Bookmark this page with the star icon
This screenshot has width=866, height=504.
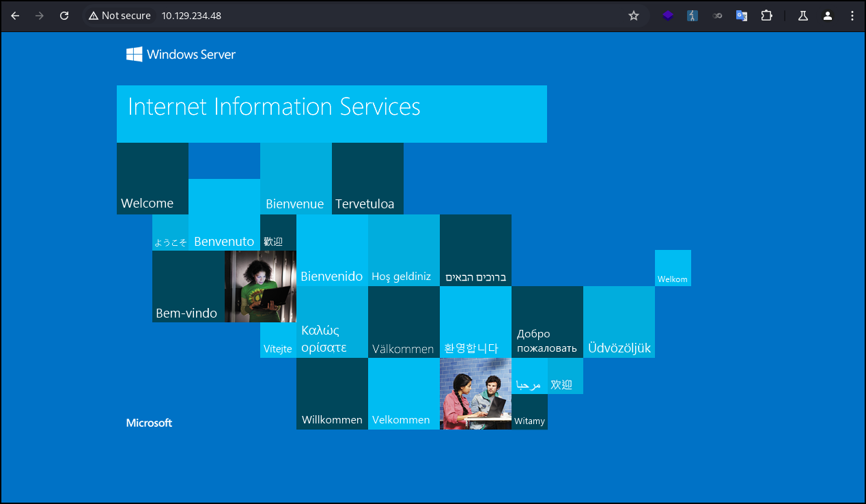click(x=633, y=16)
